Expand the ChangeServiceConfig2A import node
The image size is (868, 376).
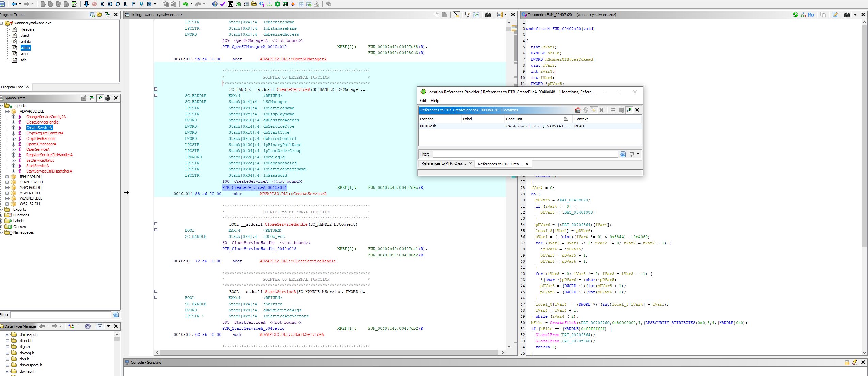point(14,117)
